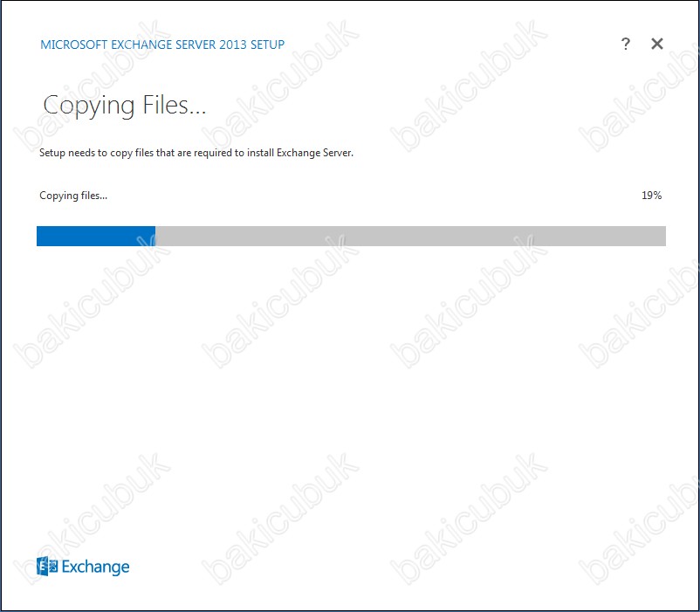
Task: Click the "Microsoft Exchange Server 2013 Setup" title
Action: 162,45
